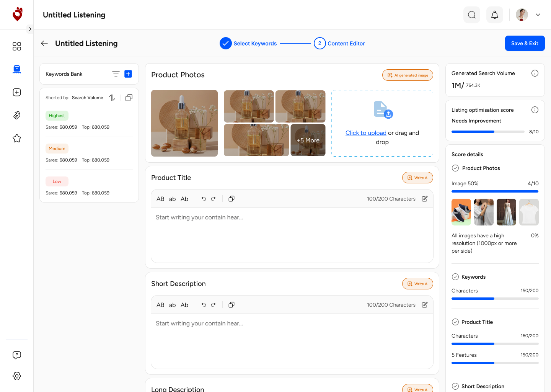Open the settings gear in the sidebar
This screenshot has height=392, width=551.
pos(17,376)
